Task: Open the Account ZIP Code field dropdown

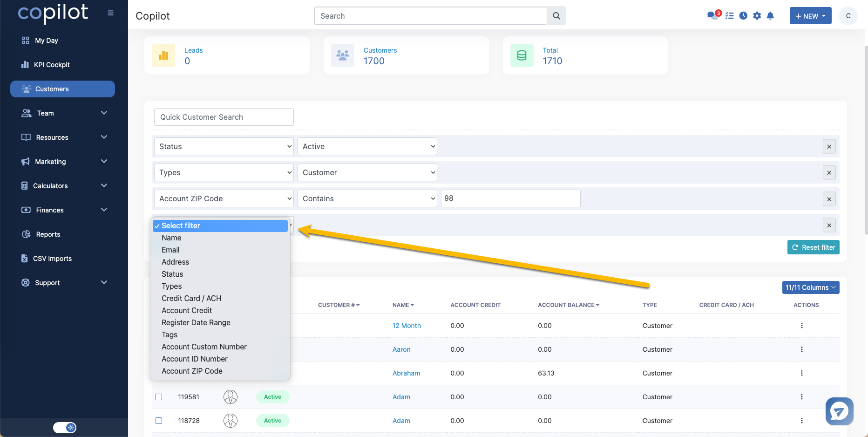Action: point(224,198)
